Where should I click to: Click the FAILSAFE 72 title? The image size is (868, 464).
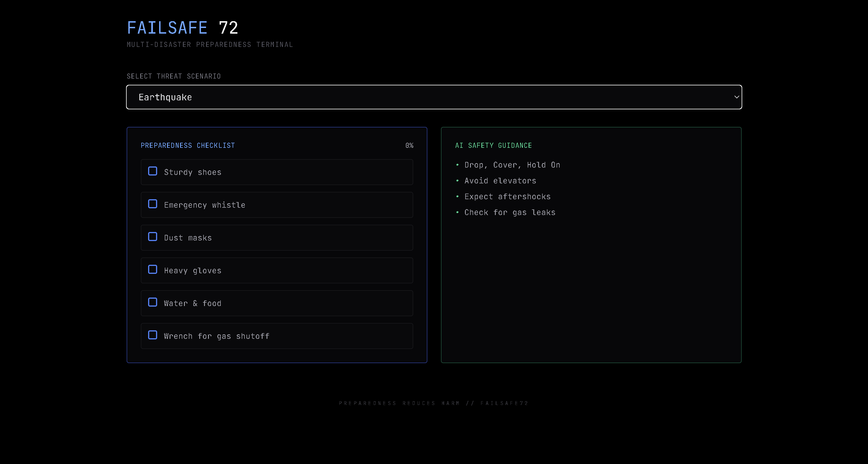[182, 28]
